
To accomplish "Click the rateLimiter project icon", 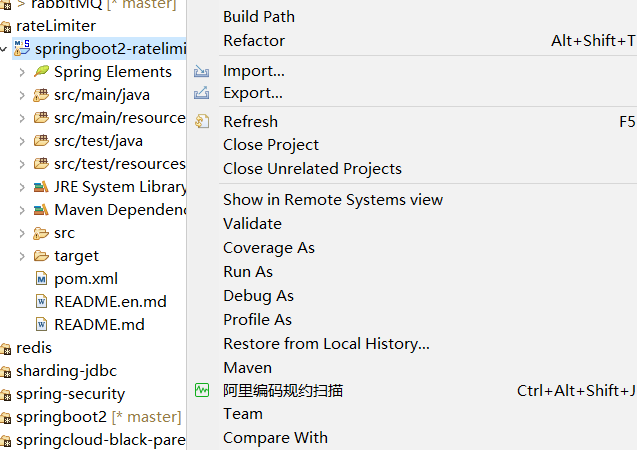I will (6, 27).
